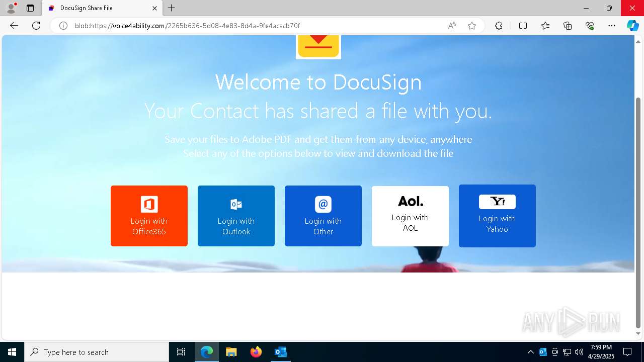Click the Login with Office365 tile
Viewport: 644px width, 362px height.
(149, 216)
